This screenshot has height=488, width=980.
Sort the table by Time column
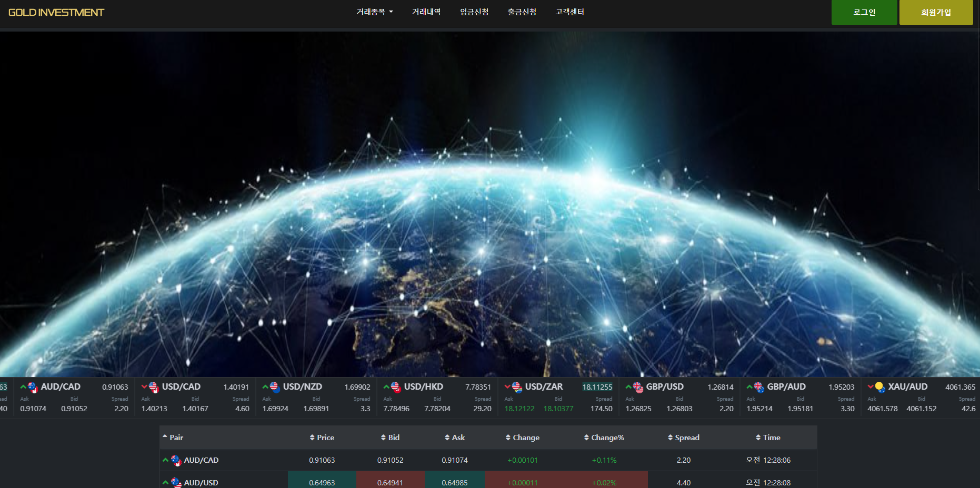[x=768, y=438]
